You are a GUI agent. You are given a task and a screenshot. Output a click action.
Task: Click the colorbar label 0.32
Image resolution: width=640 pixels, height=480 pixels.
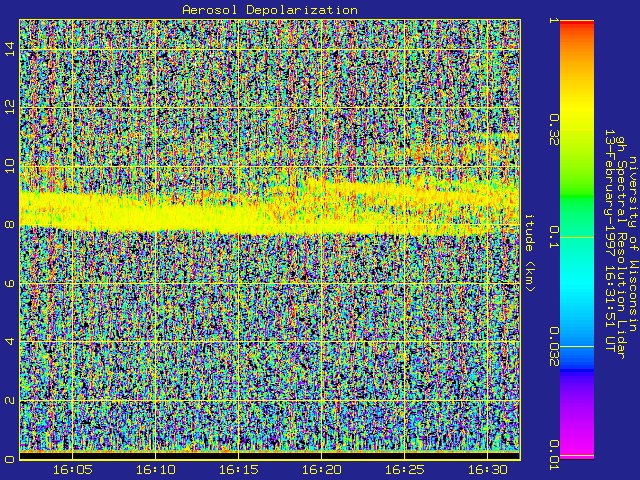[554, 130]
